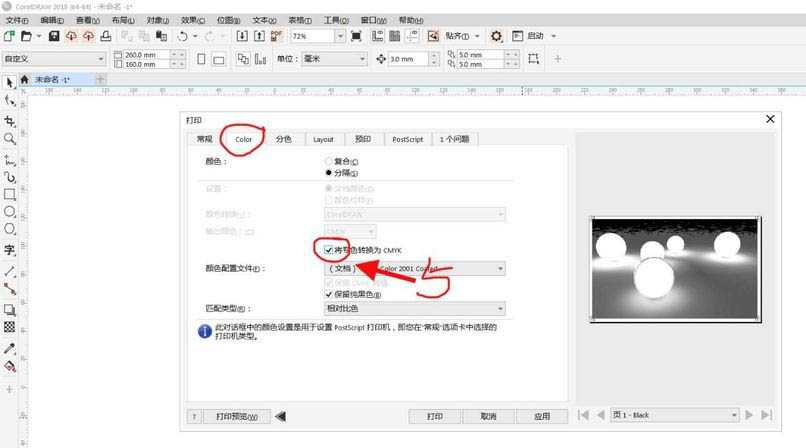The height and width of the screenshot is (448, 806).
Task: Click the Save icon in toolbar
Action: [50, 36]
